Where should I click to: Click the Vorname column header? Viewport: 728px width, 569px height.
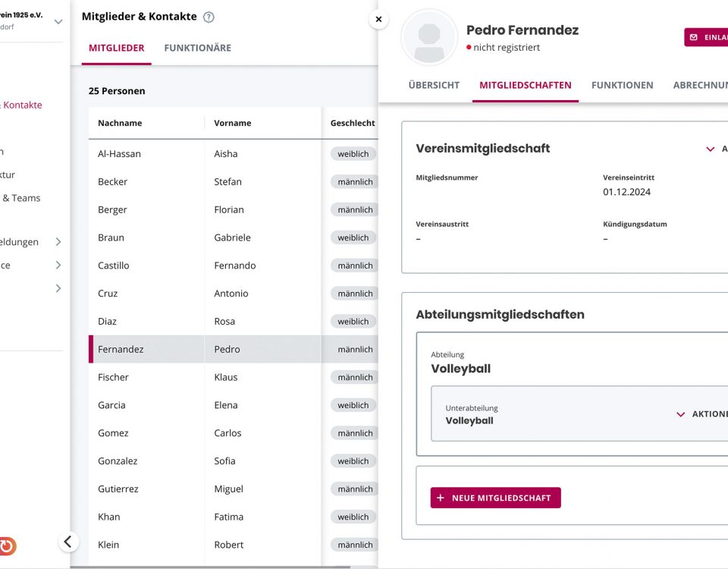coord(233,123)
